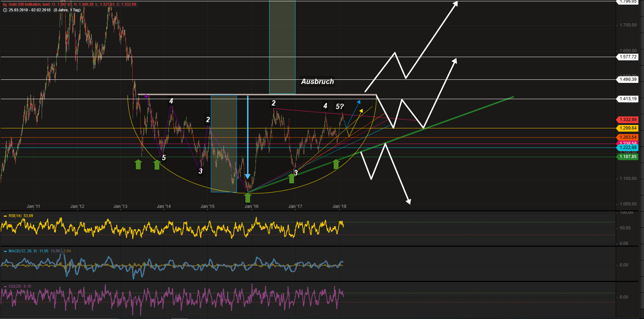This screenshot has height=319, width=644.
Task: Click the green up-arrow marker below the 3 label
Action: (x=291, y=178)
